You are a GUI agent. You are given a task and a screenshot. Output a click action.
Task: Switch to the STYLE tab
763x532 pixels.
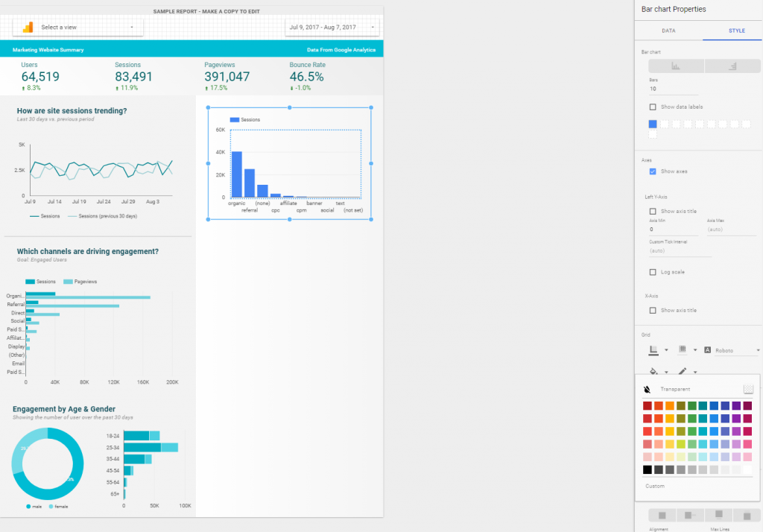tap(736, 31)
